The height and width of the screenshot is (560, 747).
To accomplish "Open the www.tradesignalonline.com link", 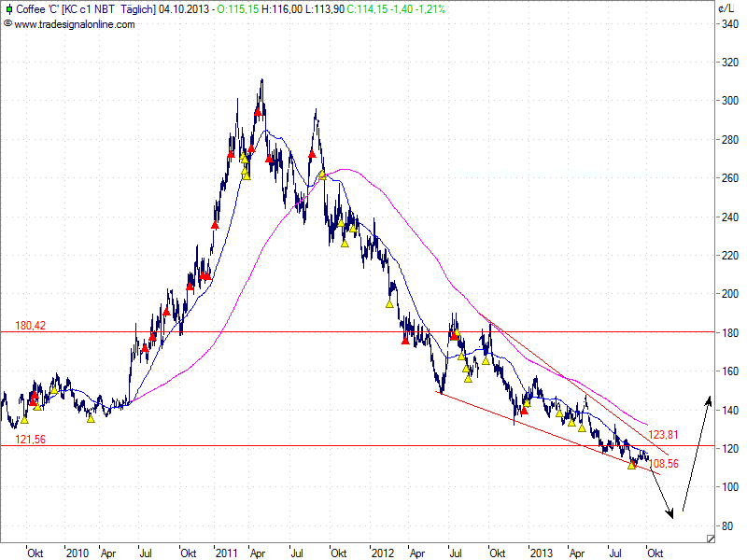I will (x=74, y=23).
